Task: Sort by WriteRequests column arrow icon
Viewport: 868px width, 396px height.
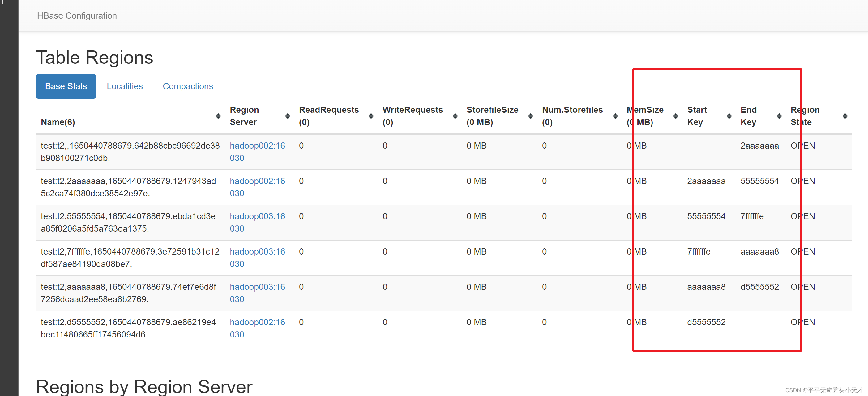Action: tap(455, 116)
